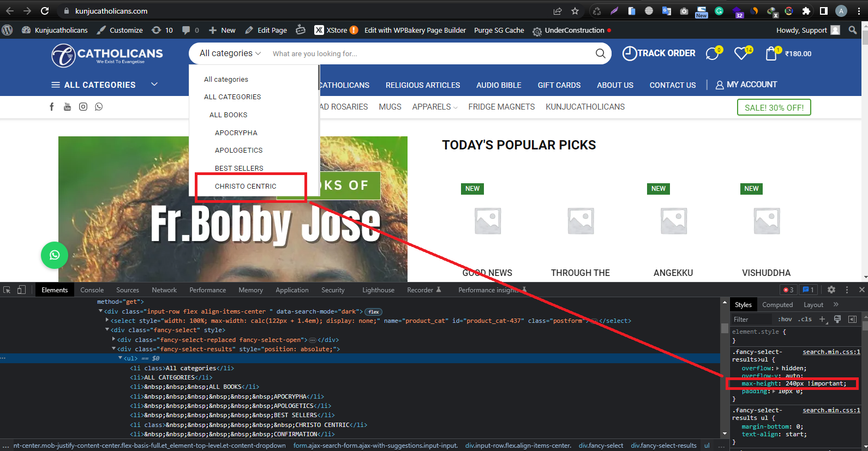Add new style rule with plus icon
This screenshot has width=868, height=451.
click(x=822, y=319)
